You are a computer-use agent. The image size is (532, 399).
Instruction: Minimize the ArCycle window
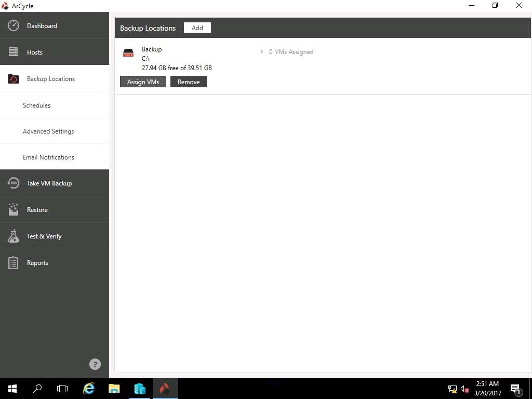472,5
